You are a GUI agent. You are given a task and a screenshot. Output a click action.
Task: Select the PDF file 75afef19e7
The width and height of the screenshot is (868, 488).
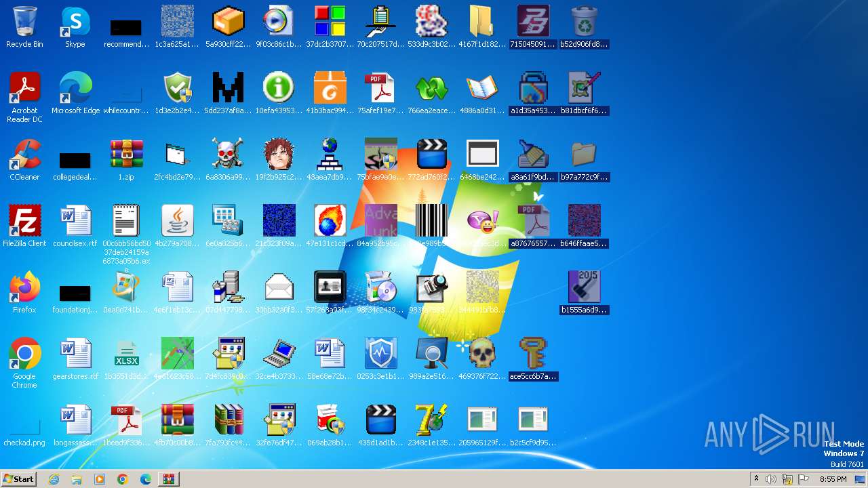[x=380, y=94]
